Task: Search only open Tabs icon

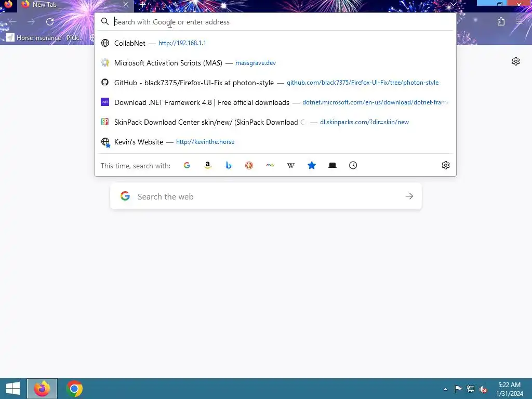Action: (x=332, y=165)
